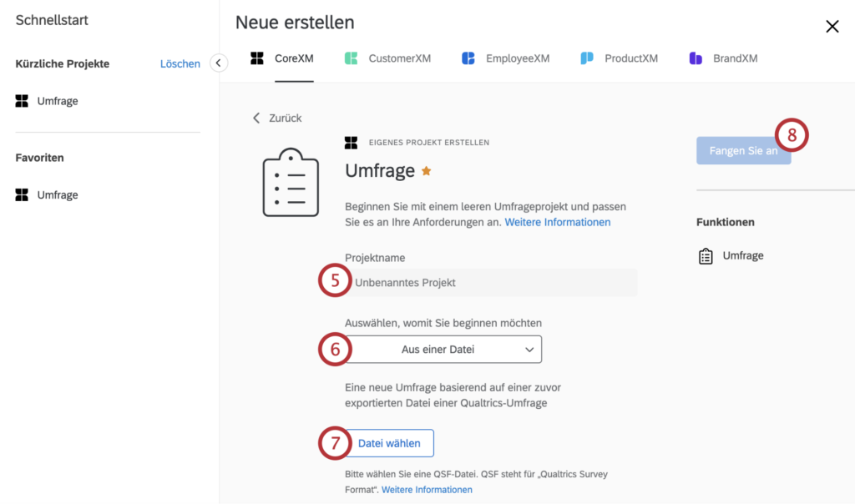Click the 'Fangen Sie an' button
855x504 pixels.
[743, 150]
